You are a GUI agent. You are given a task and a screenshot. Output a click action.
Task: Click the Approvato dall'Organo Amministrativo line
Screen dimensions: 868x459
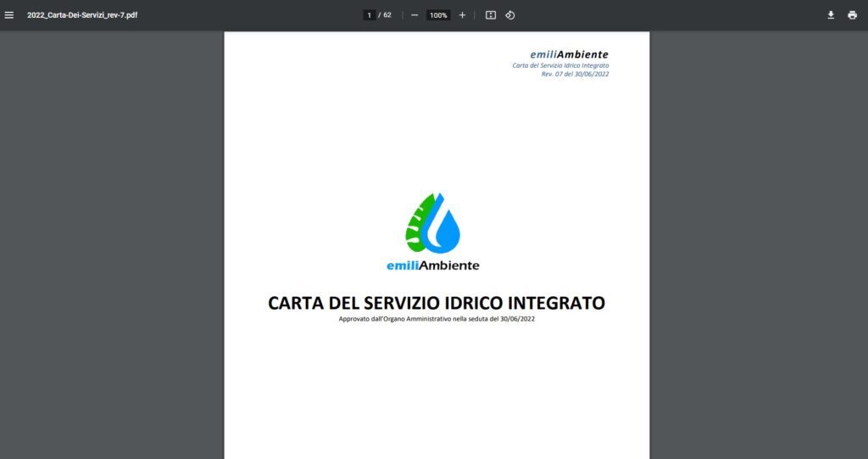pyautogui.click(x=437, y=319)
